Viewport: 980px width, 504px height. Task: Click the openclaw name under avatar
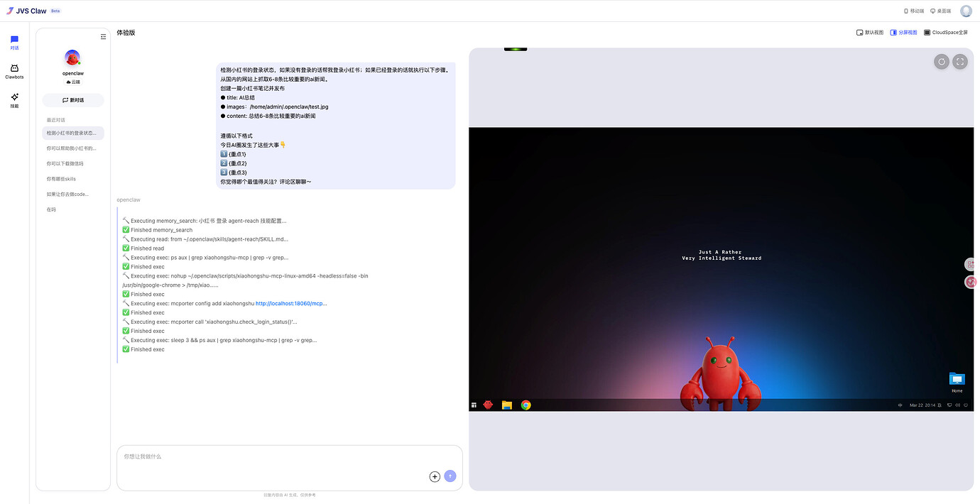click(x=73, y=74)
